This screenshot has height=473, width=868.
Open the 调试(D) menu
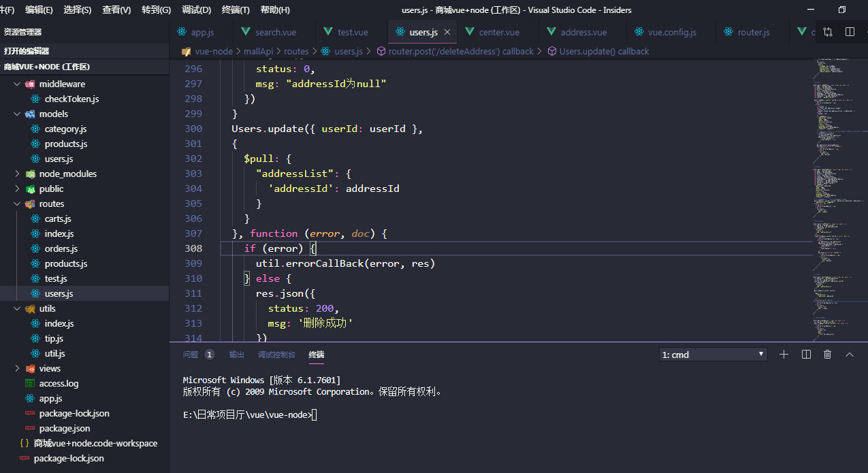[196, 10]
